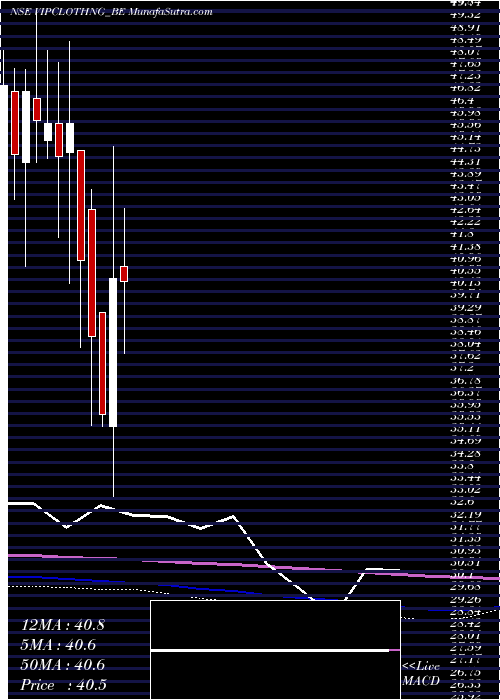Click the tall white candle with longest lower wick
Image resolution: width=500 pixels, height=700 pixels.
113,352
